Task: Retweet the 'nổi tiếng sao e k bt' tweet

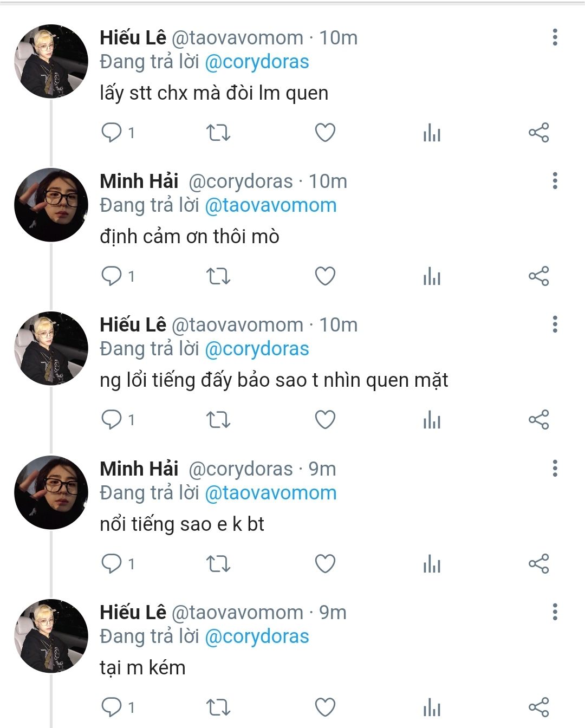Action: click(218, 564)
